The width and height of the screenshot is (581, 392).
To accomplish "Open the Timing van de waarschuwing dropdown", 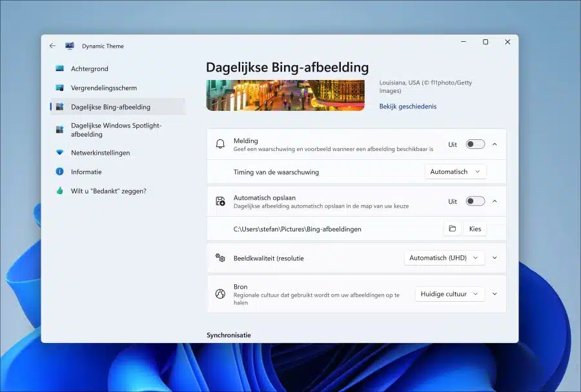I will [x=455, y=171].
